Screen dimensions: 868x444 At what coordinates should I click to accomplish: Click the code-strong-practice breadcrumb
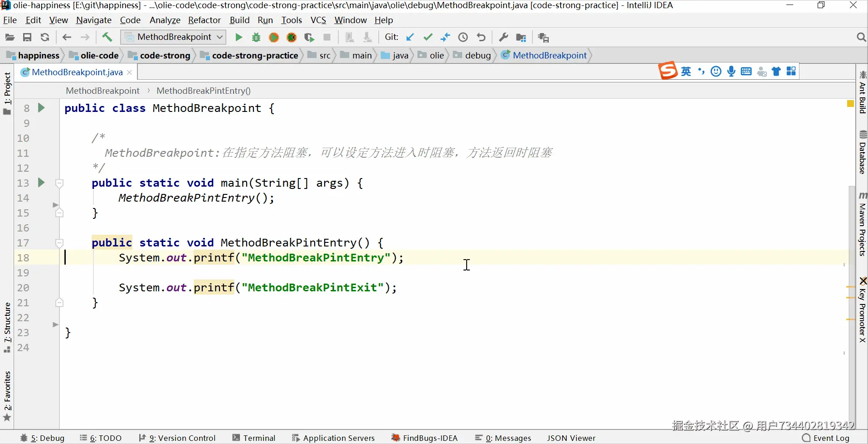click(250, 55)
